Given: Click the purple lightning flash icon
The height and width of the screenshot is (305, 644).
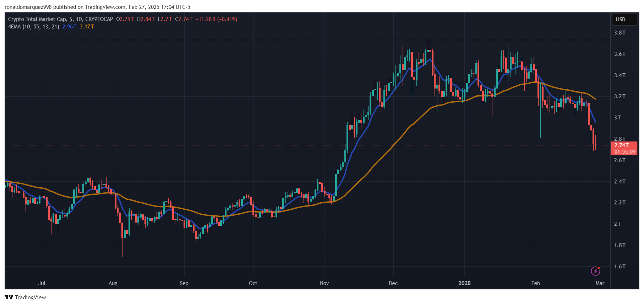Looking at the screenshot, I should click(x=596, y=271).
